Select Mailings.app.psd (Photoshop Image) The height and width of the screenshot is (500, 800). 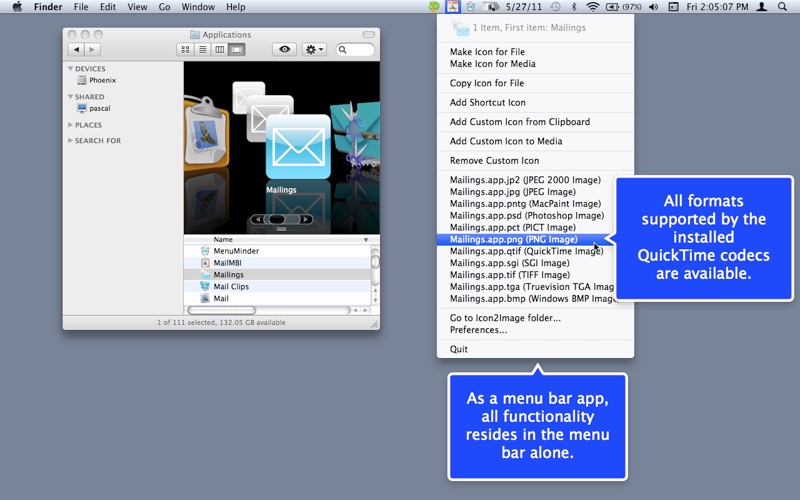click(x=526, y=216)
